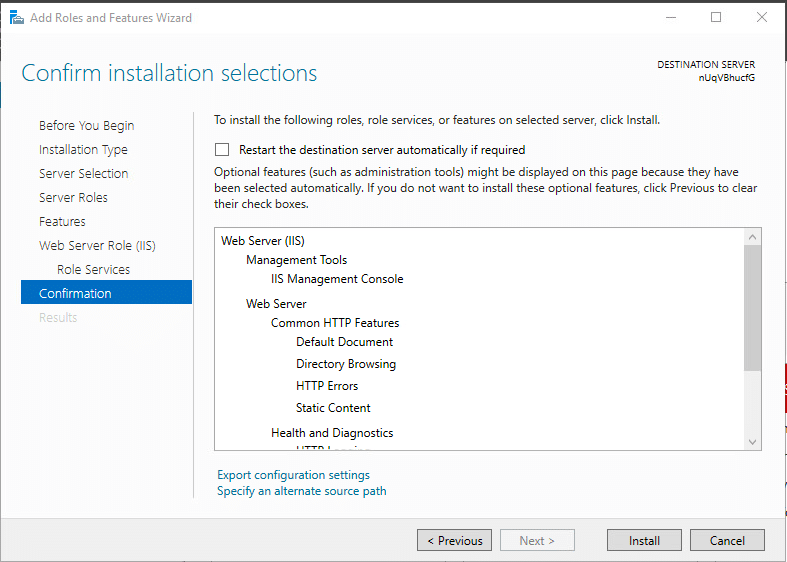Go to Installation Type step
Viewport: 787px width, 562px height.
(x=83, y=150)
